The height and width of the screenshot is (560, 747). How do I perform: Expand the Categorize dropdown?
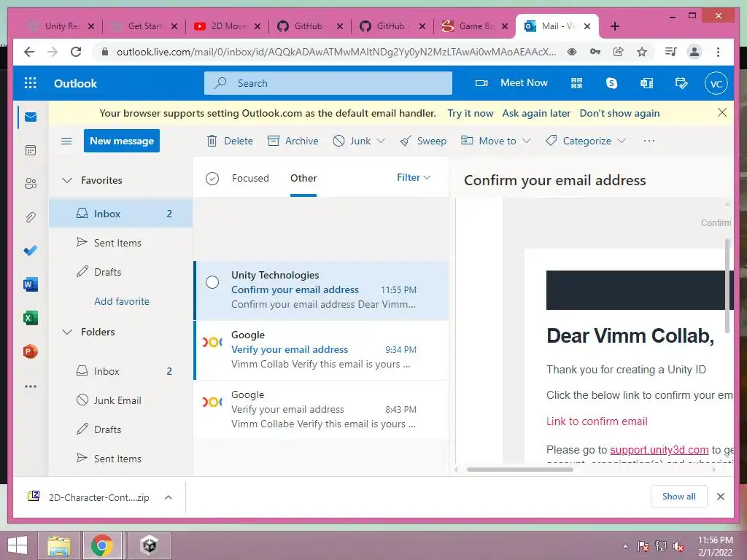coord(622,141)
